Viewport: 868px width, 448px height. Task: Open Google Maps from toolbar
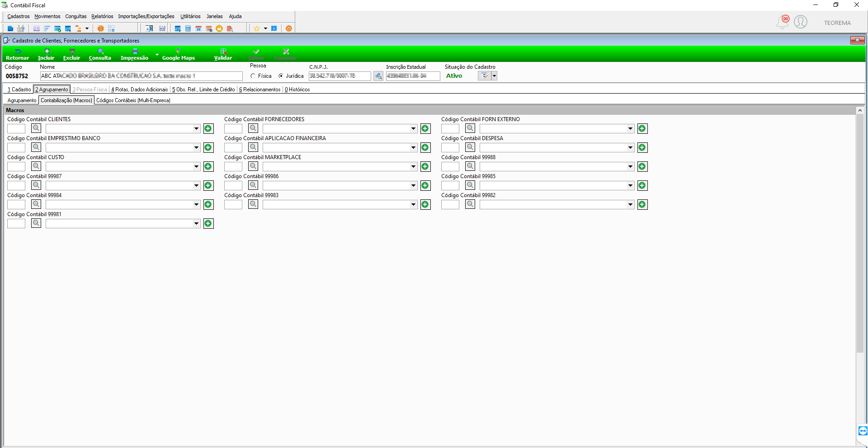[x=178, y=54]
